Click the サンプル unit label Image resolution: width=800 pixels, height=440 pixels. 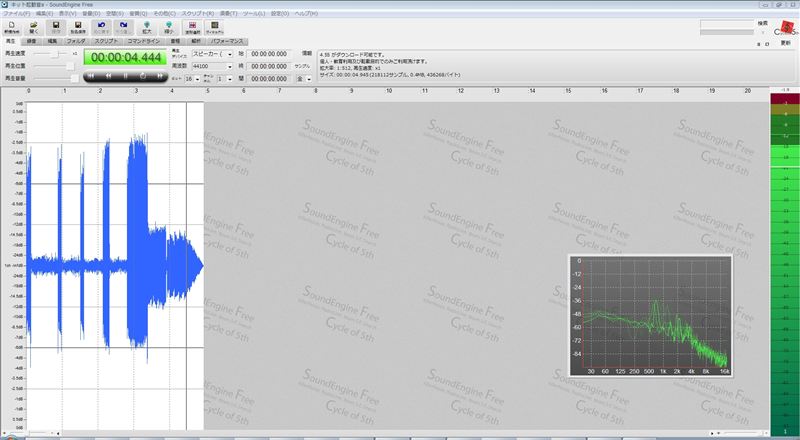point(302,66)
